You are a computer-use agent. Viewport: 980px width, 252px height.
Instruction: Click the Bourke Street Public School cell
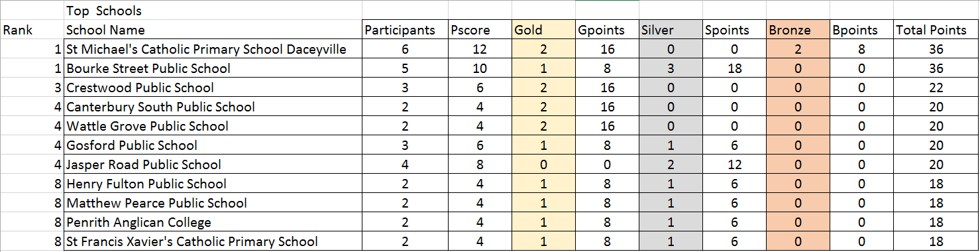click(213, 68)
